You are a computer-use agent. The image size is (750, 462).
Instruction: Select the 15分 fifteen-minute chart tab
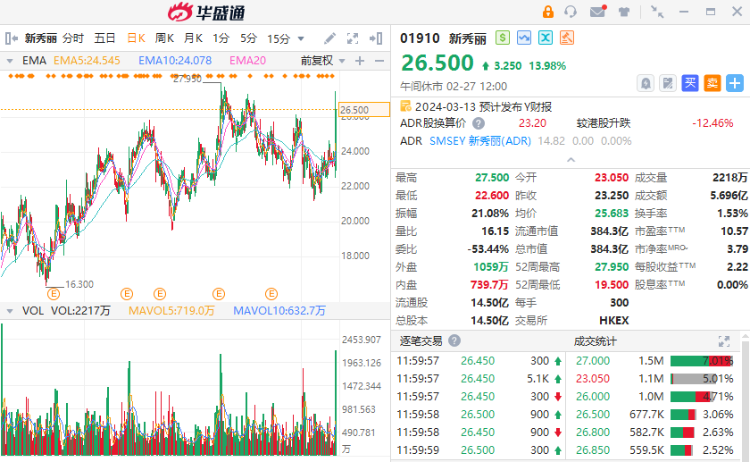[279, 39]
